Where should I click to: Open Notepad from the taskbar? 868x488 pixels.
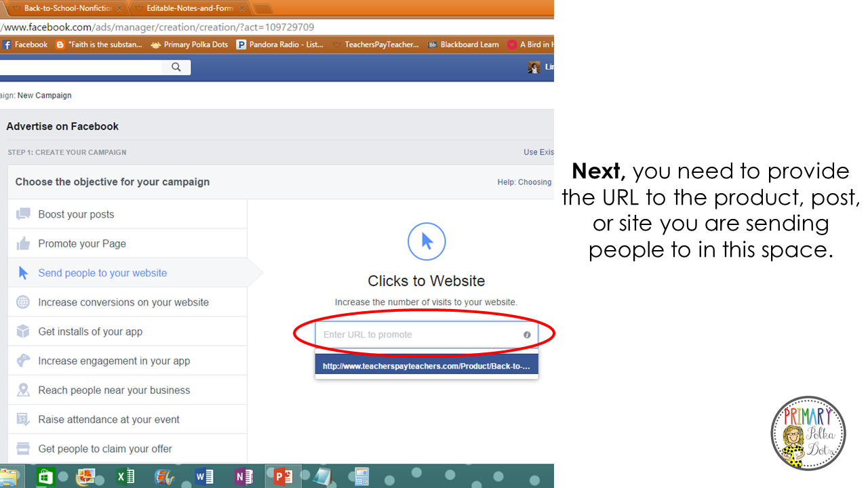pos(322,476)
